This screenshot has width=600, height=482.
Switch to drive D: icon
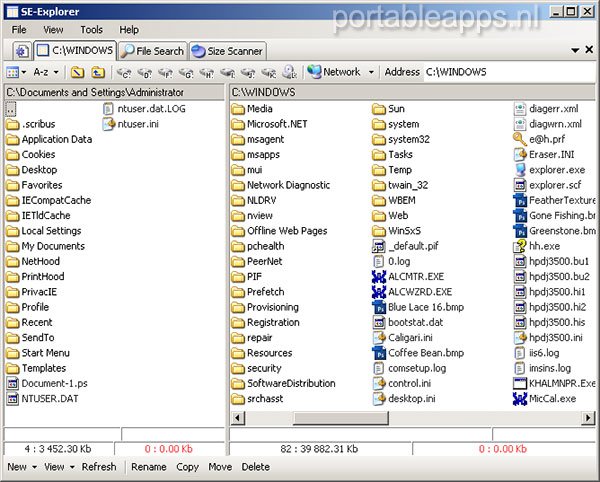[x=144, y=72]
